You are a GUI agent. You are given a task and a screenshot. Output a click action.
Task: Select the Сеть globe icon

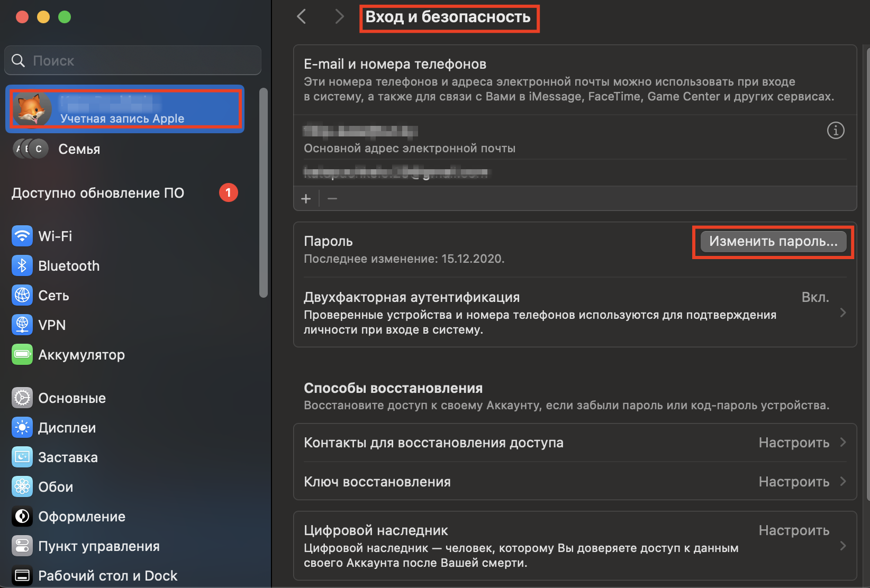click(22, 295)
